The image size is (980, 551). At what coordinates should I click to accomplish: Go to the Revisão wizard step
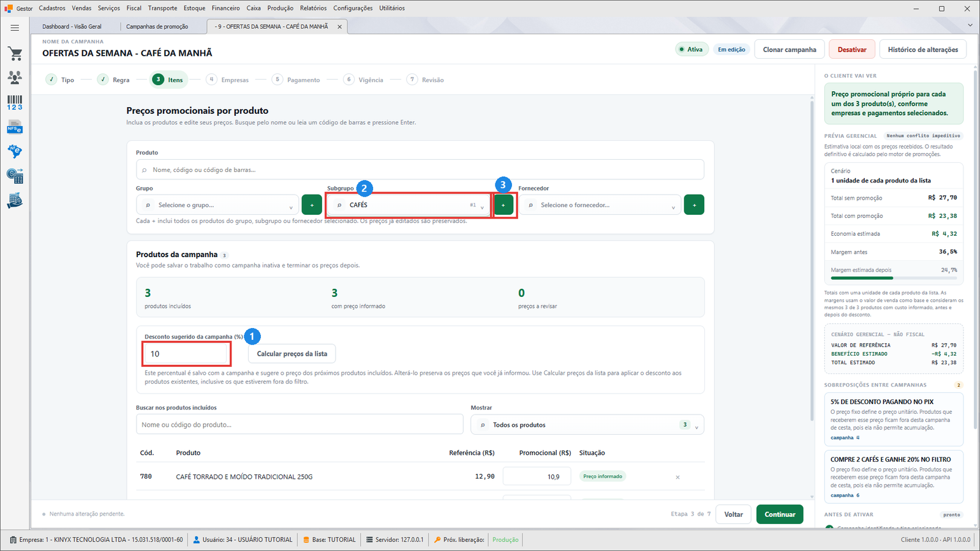[x=426, y=80]
